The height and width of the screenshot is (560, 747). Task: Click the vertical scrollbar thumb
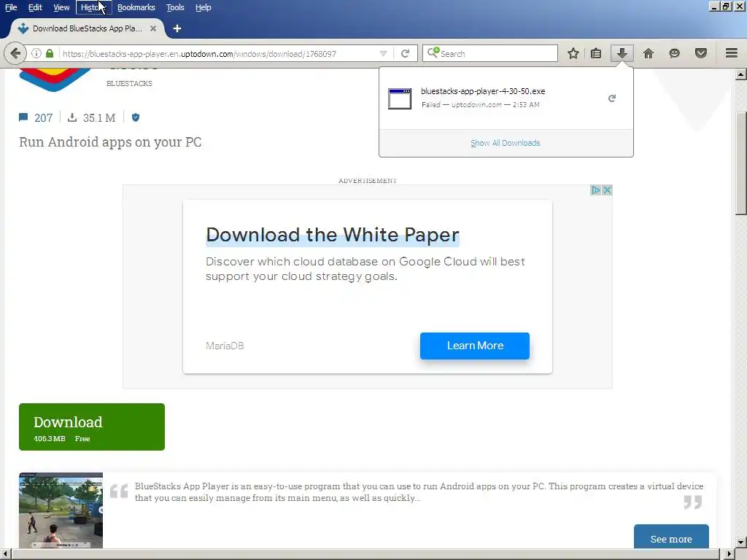741,163
